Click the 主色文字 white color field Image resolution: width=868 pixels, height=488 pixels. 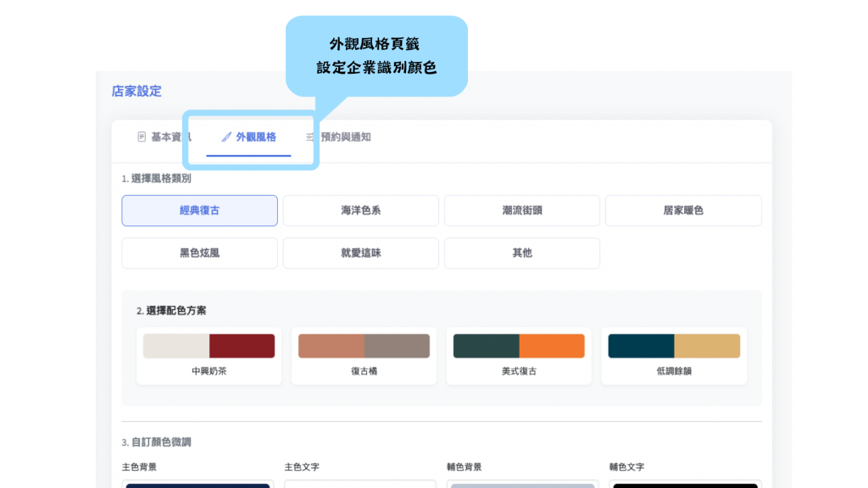click(x=360, y=485)
